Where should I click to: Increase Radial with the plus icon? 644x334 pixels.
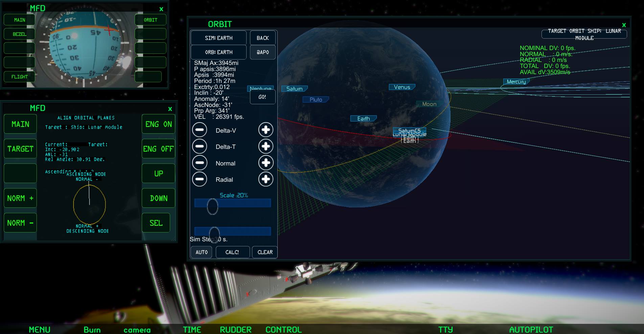(x=266, y=179)
